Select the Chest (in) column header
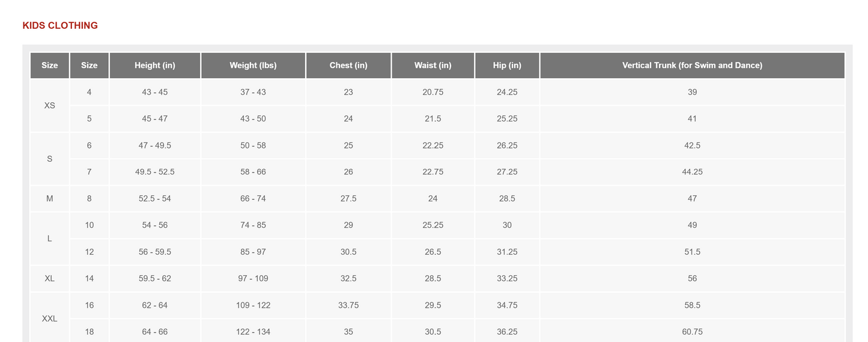The height and width of the screenshot is (342, 868). click(348, 66)
